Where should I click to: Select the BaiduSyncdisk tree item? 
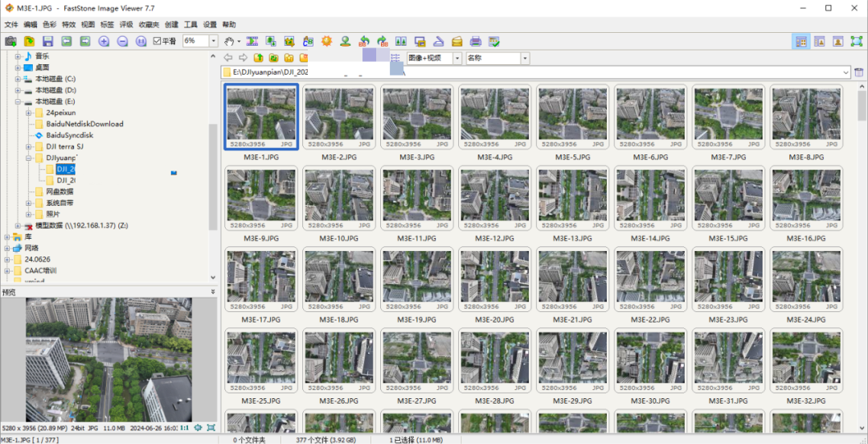coord(70,135)
